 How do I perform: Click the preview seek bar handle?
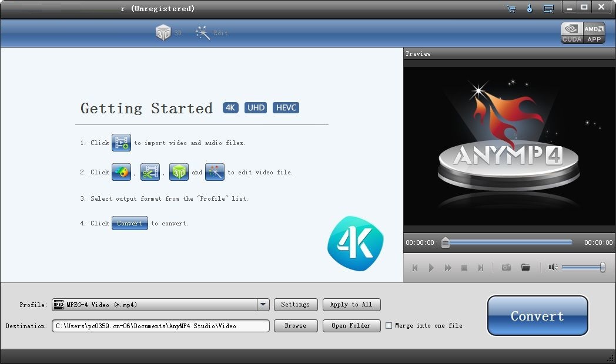coord(445,242)
